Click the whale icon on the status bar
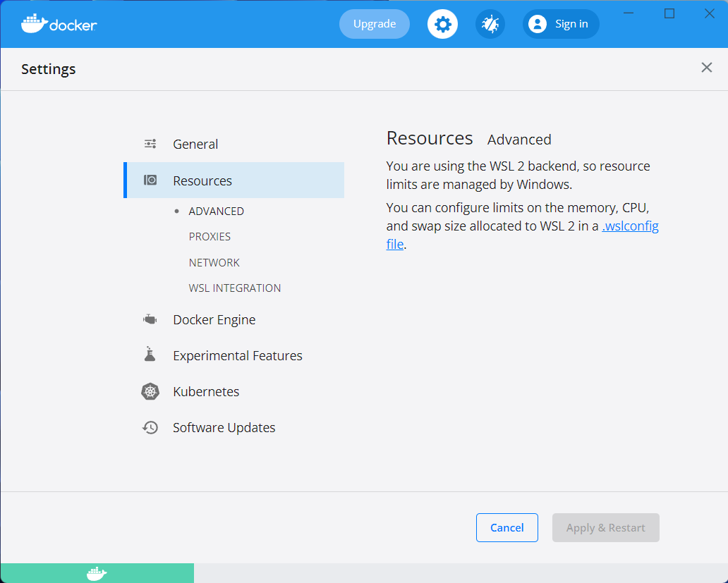 coord(97,573)
